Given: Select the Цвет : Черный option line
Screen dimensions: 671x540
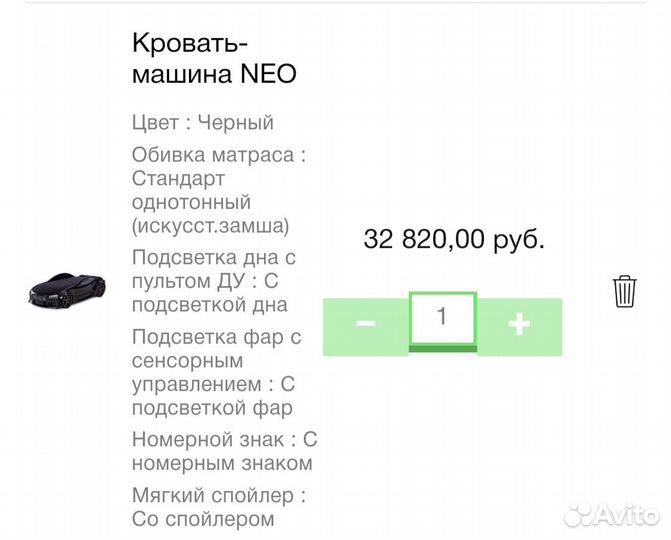Looking at the screenshot, I should [203, 123].
